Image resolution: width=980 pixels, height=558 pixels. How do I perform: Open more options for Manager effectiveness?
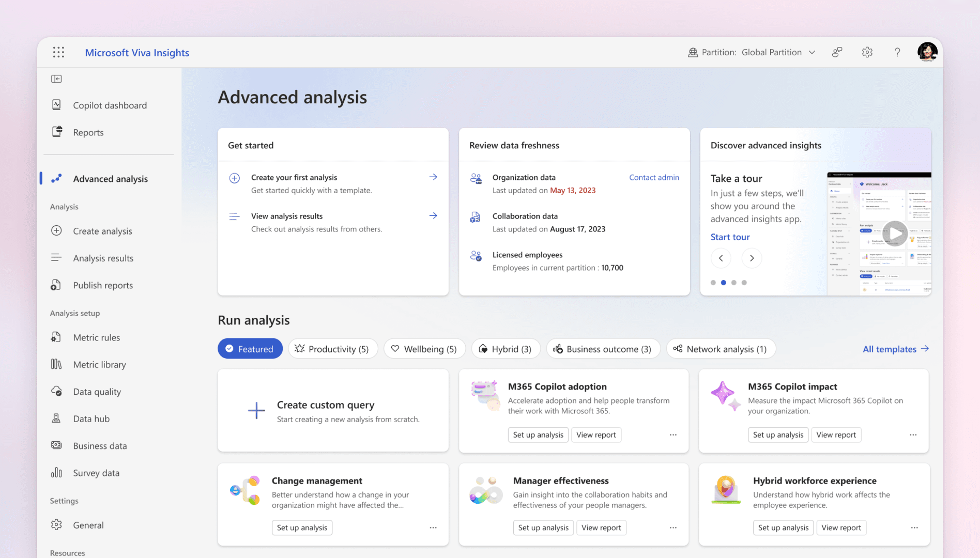(673, 528)
